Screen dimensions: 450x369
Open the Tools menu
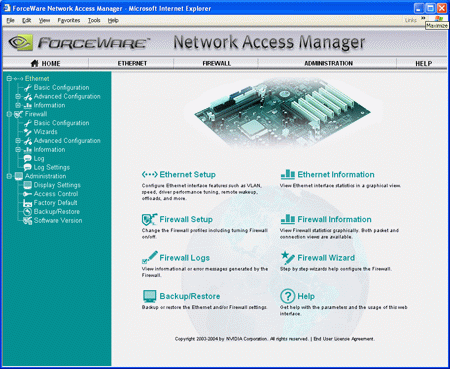pyautogui.click(x=94, y=20)
